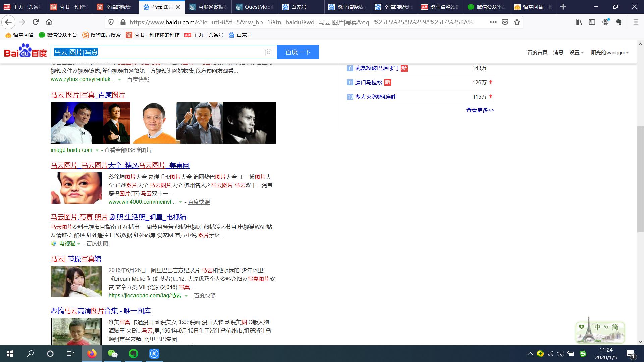This screenshot has width=644, height=362.
Task: Expand arrow next to www.win4000.com
Action: (180, 202)
